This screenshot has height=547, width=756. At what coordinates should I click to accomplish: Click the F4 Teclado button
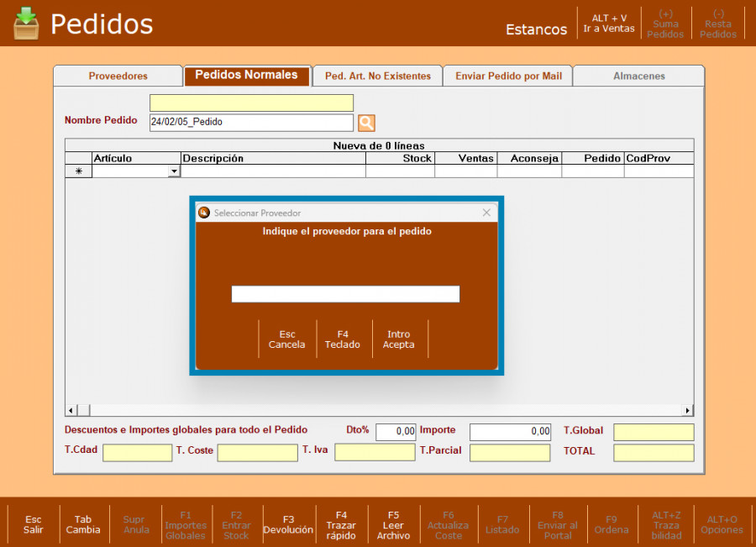[x=343, y=339]
